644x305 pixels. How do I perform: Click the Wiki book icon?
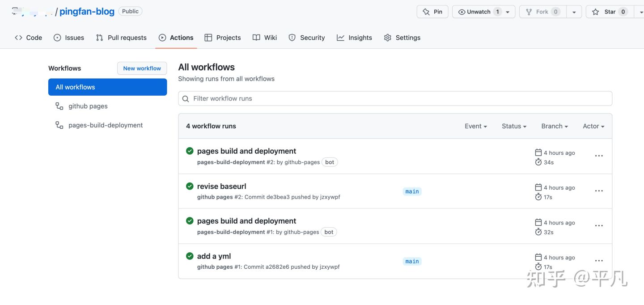256,38
